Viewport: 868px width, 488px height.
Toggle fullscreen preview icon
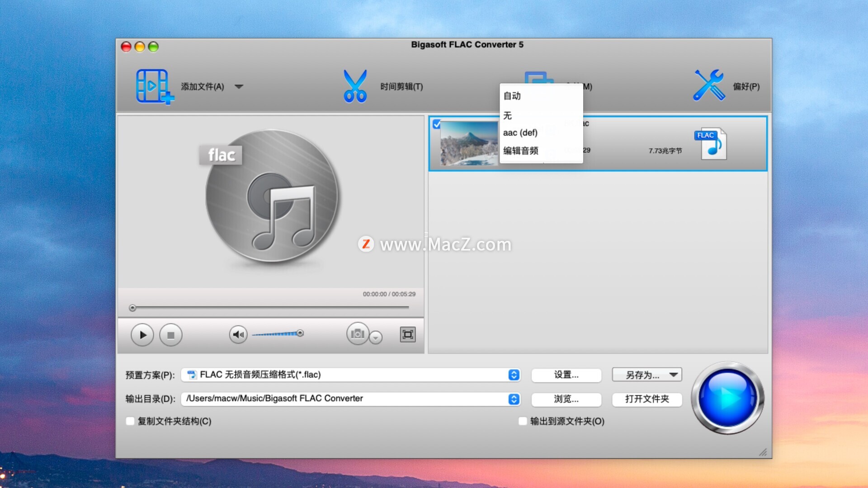coord(408,334)
